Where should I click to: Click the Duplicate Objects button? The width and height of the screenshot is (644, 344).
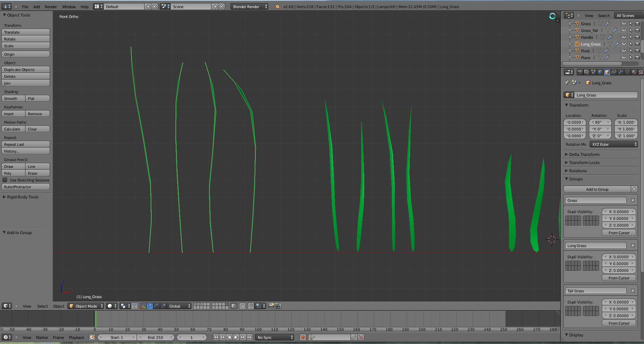click(26, 69)
